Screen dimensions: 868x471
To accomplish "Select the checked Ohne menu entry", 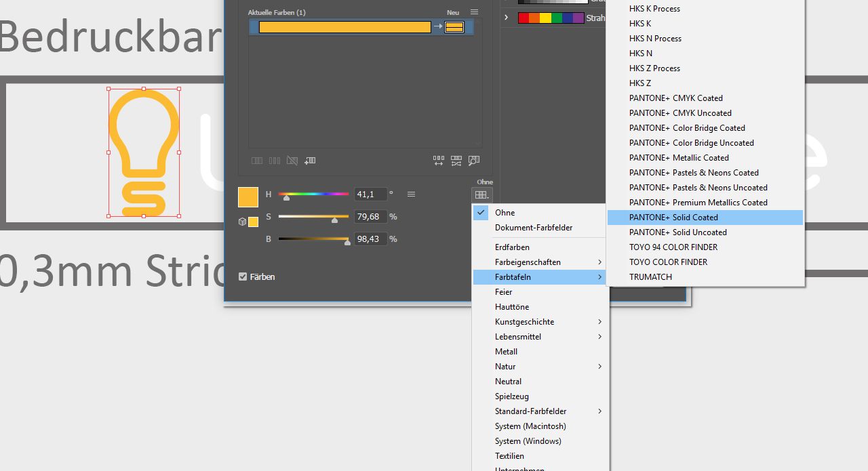I will tap(540, 213).
